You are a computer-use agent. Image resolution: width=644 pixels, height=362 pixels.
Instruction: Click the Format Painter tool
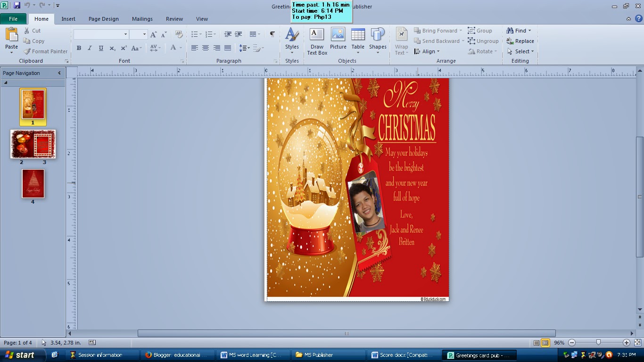(46, 51)
